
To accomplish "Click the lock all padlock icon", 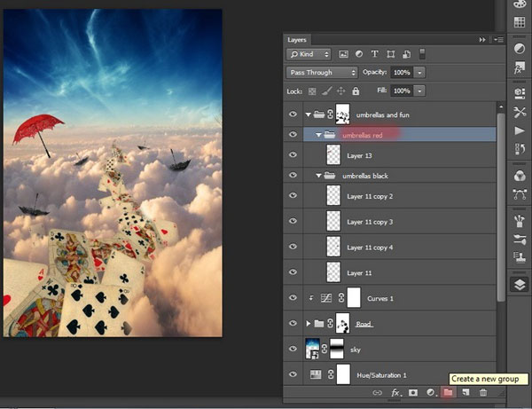I will 356,91.
